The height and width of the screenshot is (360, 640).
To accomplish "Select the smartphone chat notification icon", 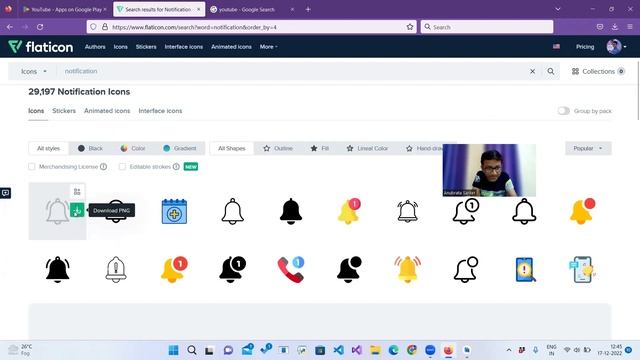I will (x=582, y=269).
